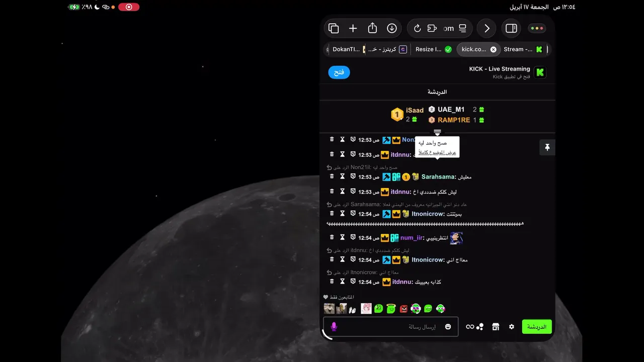Open iSaad's leaderboard entry
The image size is (644, 362).
coord(408,115)
